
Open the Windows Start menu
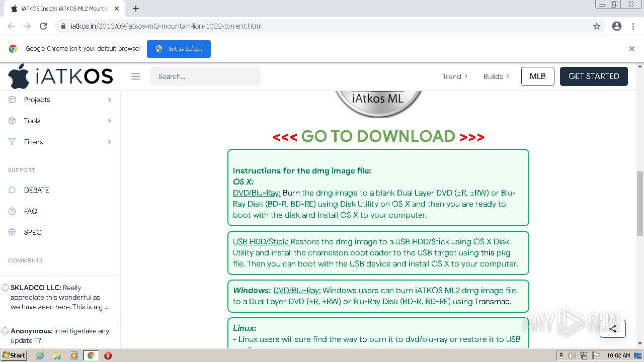pos(14,355)
